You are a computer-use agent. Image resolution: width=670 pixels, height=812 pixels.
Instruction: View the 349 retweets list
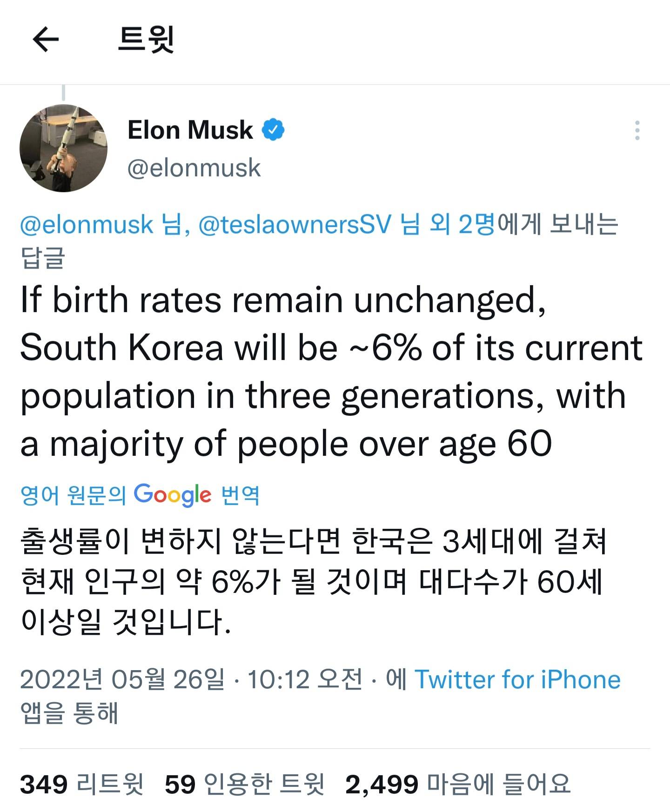[x=81, y=784]
